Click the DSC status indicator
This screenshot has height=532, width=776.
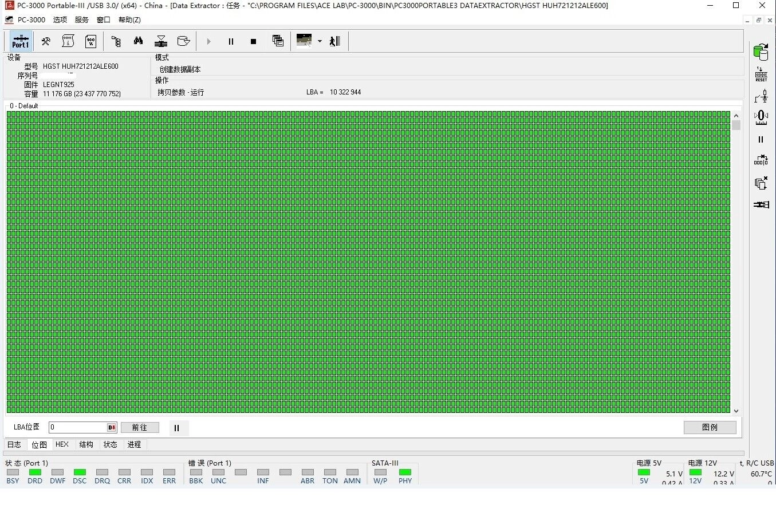coord(80,472)
